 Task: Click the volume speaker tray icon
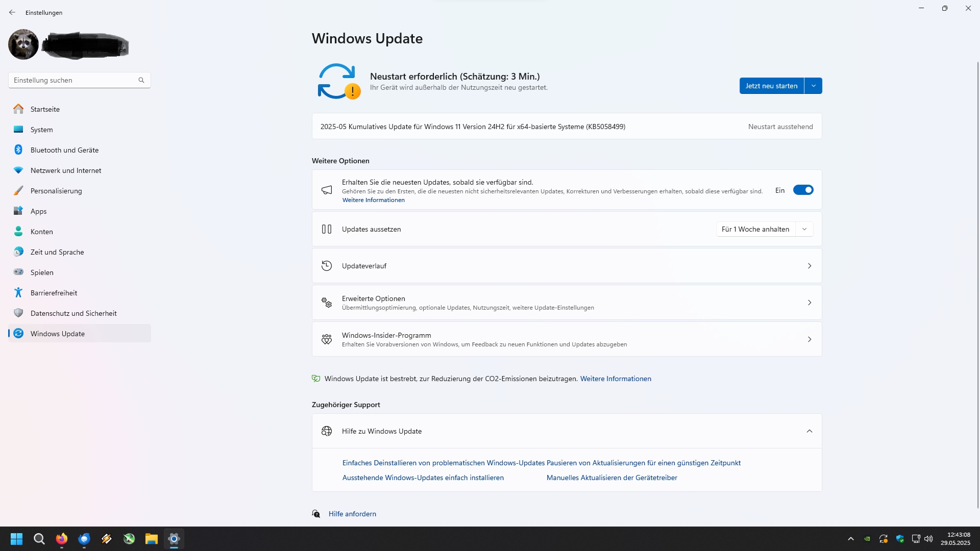(928, 539)
